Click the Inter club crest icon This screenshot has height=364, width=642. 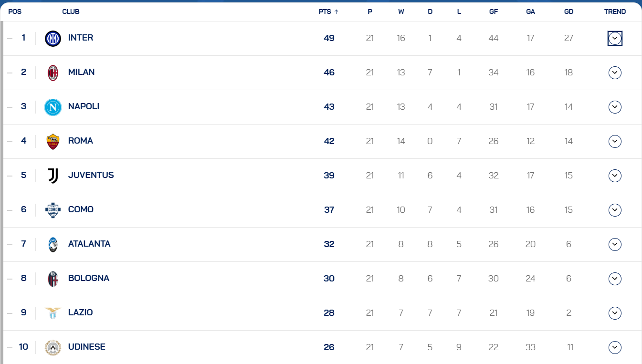(x=53, y=39)
